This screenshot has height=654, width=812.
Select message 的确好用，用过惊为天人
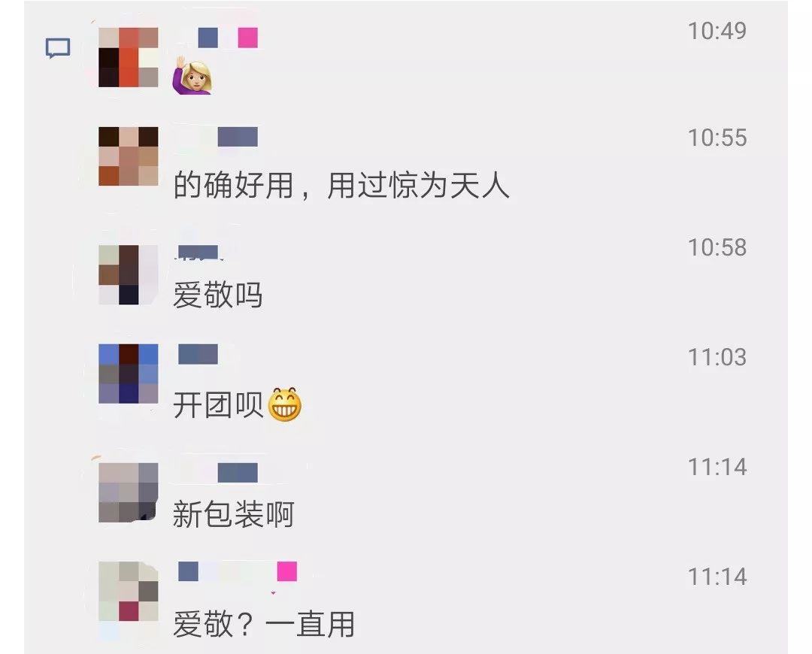pyautogui.click(x=341, y=185)
